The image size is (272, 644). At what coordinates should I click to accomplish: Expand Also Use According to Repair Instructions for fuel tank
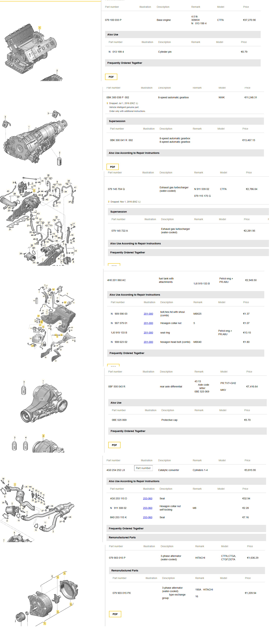186,295
